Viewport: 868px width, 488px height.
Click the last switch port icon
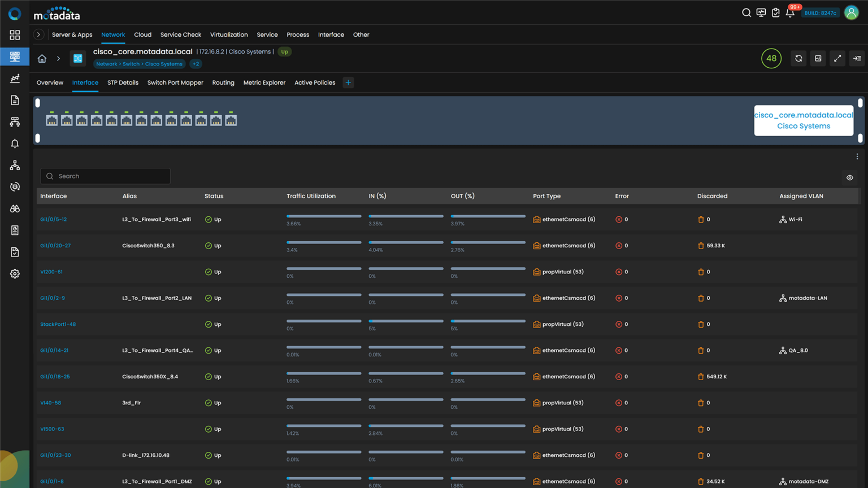pos(231,119)
